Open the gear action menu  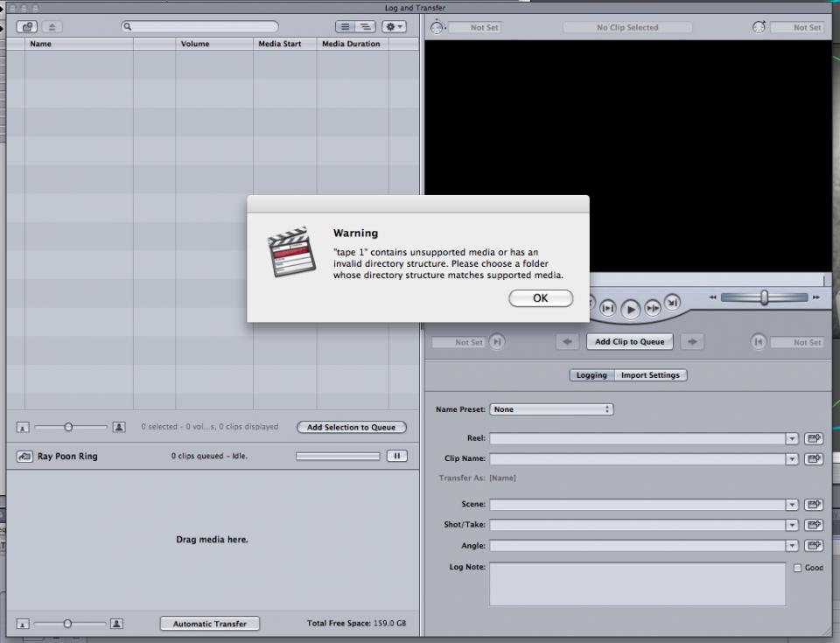point(392,26)
